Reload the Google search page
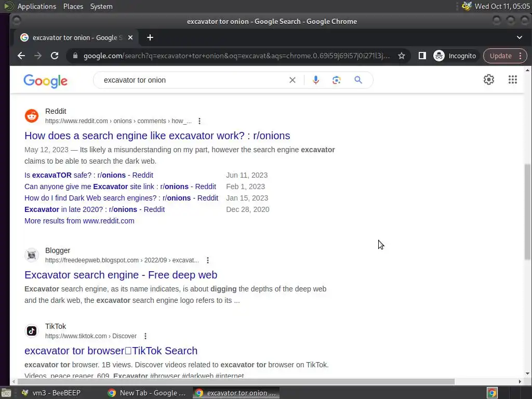The width and height of the screenshot is (532, 399). pyautogui.click(x=55, y=56)
